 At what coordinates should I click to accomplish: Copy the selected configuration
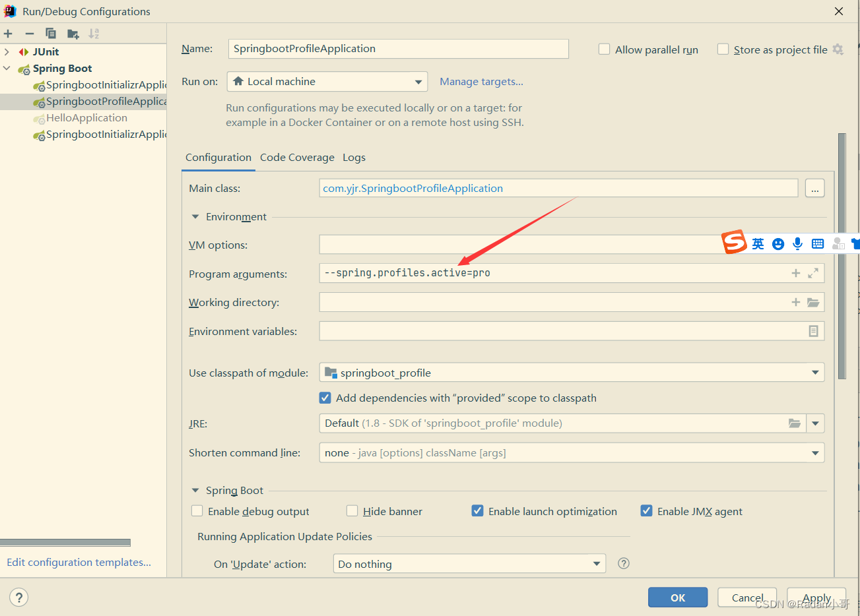51,34
